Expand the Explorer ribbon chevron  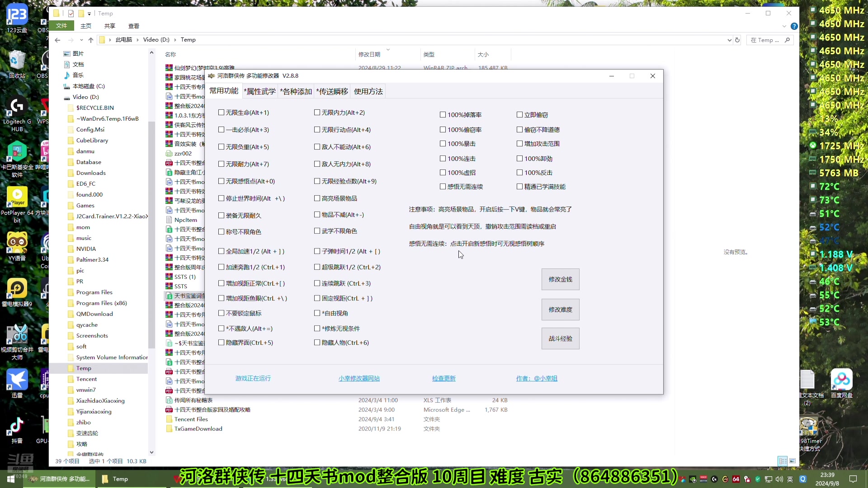point(784,26)
